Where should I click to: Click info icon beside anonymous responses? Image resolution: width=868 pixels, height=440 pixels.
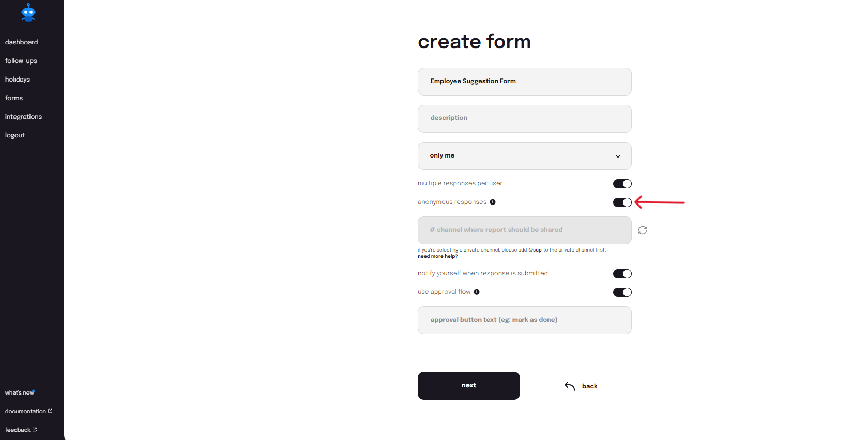coord(493,202)
